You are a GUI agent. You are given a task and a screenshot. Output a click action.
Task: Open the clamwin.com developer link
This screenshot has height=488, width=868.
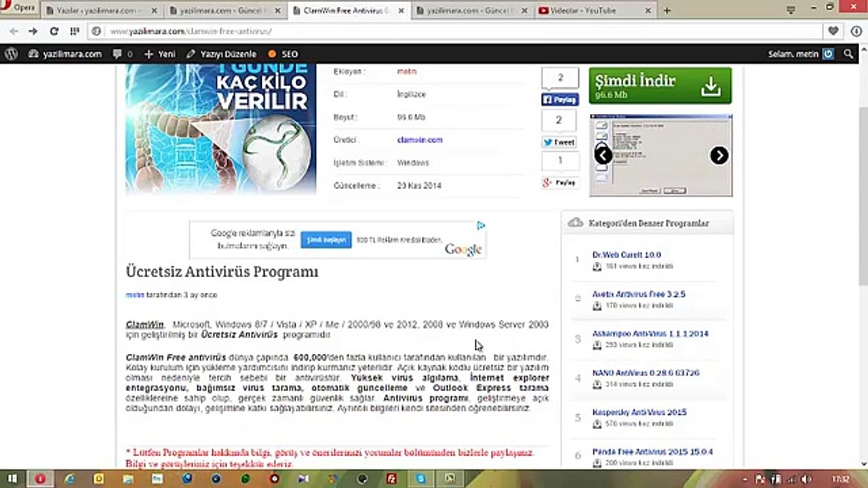420,140
